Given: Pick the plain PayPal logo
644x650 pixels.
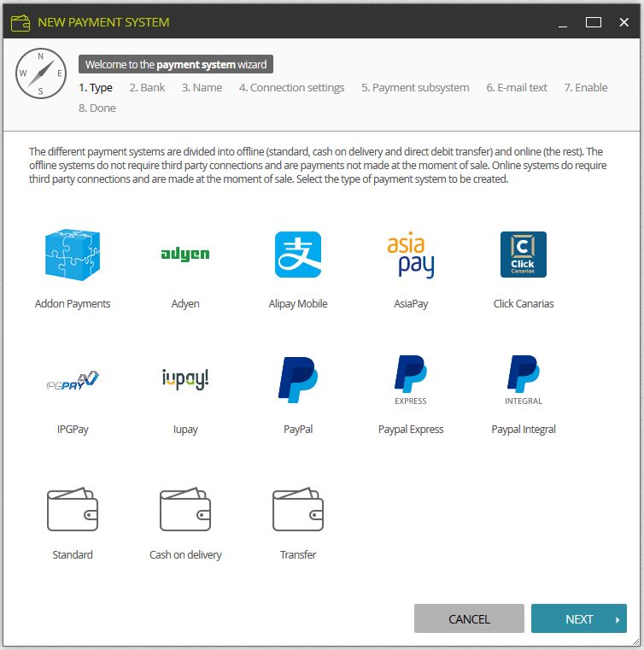Looking at the screenshot, I should pos(298,380).
